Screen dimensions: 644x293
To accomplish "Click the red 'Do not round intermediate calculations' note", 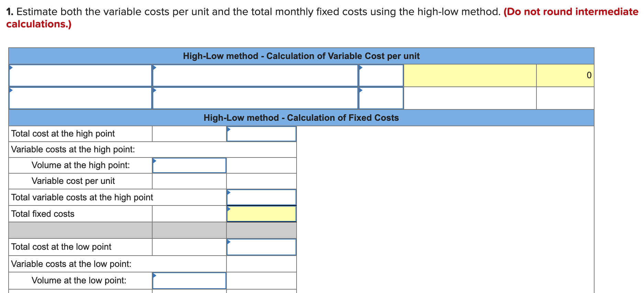I will 322,18.
